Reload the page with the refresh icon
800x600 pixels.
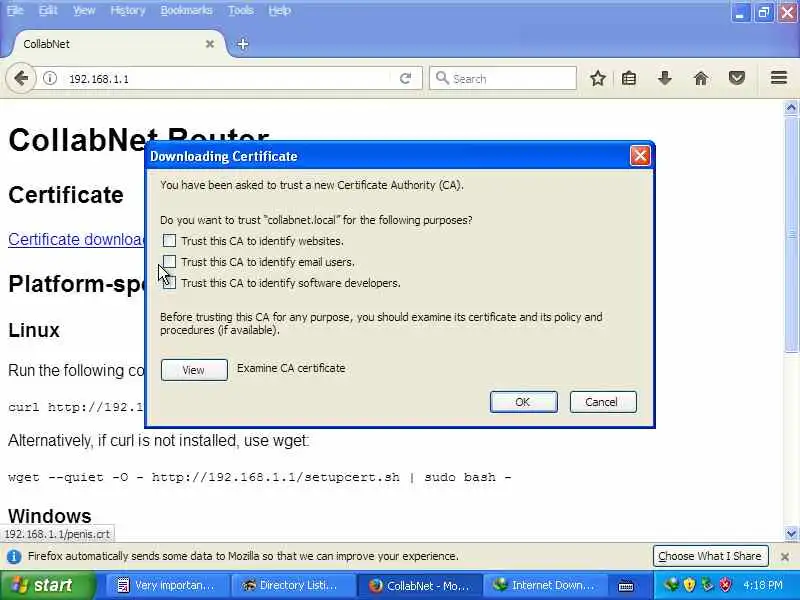(405, 79)
